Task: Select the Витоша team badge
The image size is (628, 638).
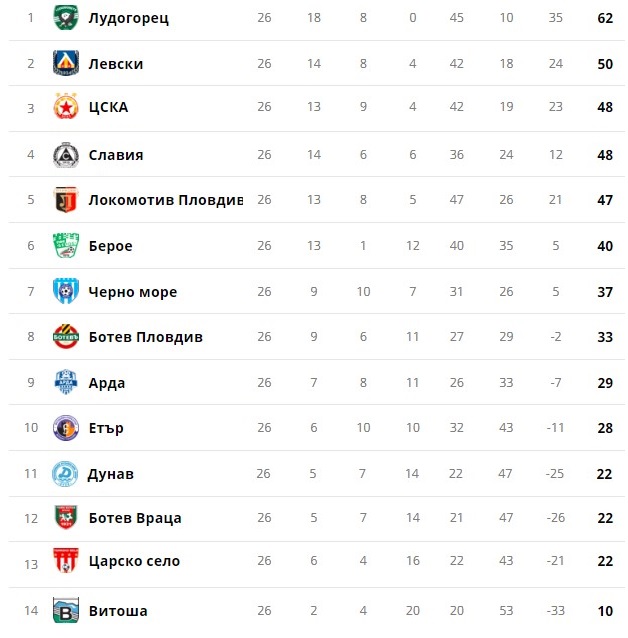Action: pos(66,610)
